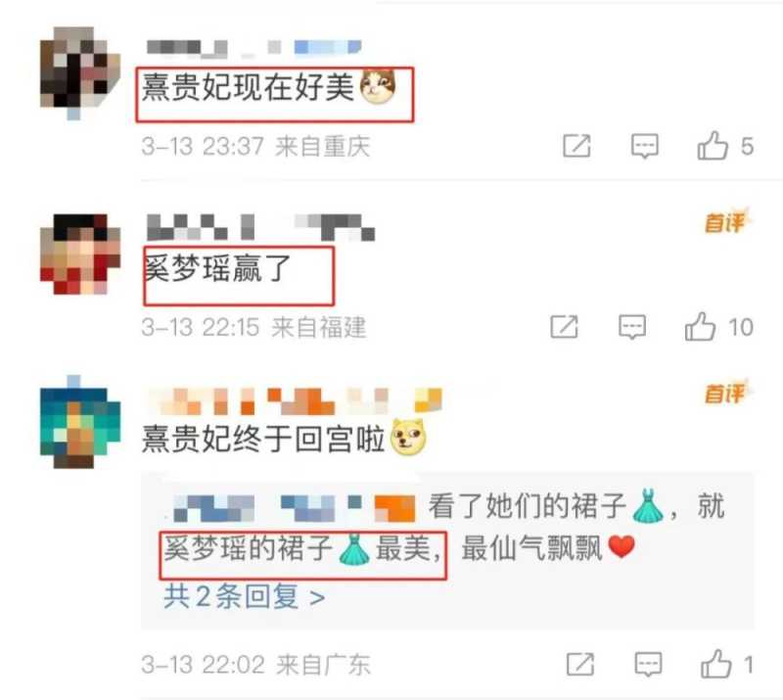Share the 奚梦瑶赢了 comment
783x700 pixels.
click(x=564, y=327)
